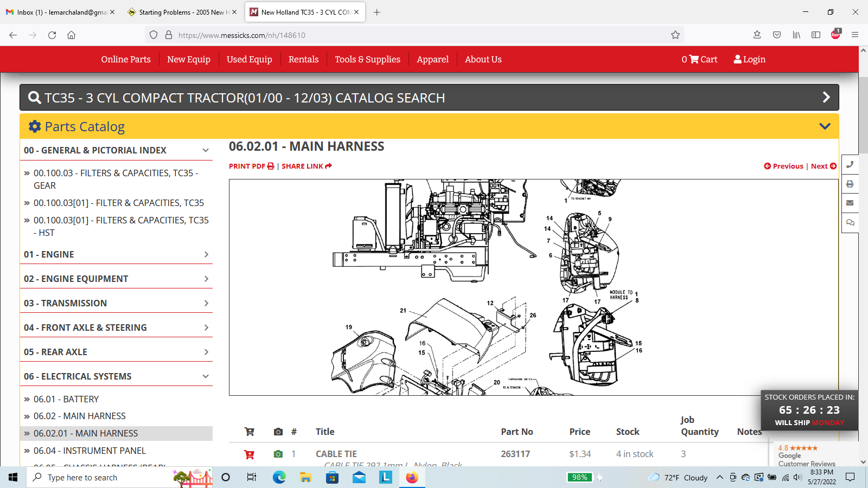Go to the Next diagram
Image resolution: width=868 pixels, height=488 pixels.
coord(824,166)
